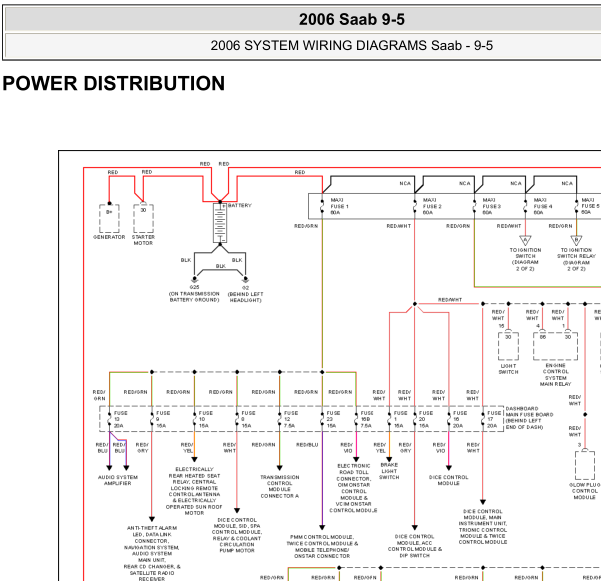Click the RED/BLU wire label below Fuse 23
601x581 pixels.
[x=307, y=445]
